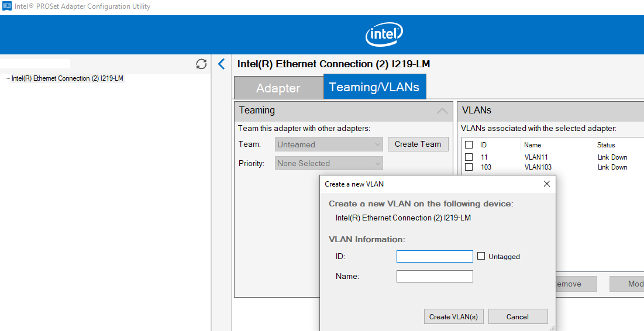Image resolution: width=644 pixels, height=331 pixels.
Task: Switch to the Adapter tab
Action: click(x=278, y=88)
